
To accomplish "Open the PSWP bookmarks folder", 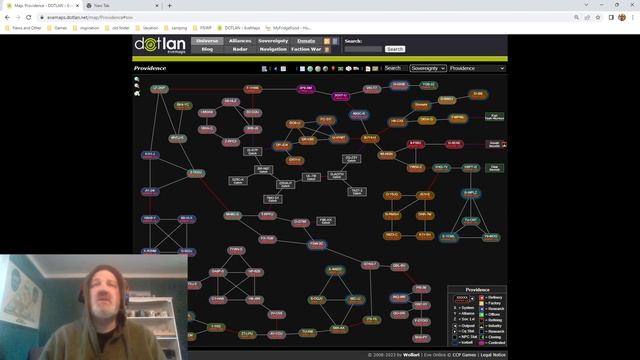I will pos(202,28).
